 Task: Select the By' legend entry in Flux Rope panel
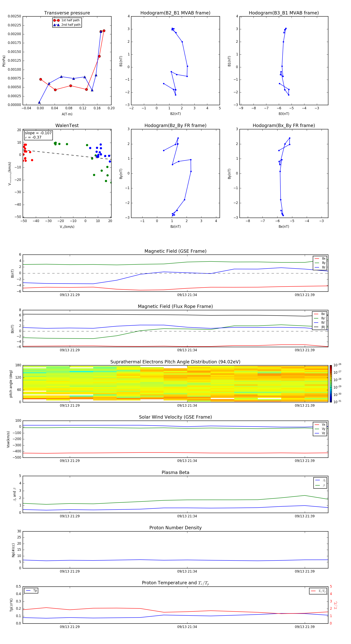[320, 318]
